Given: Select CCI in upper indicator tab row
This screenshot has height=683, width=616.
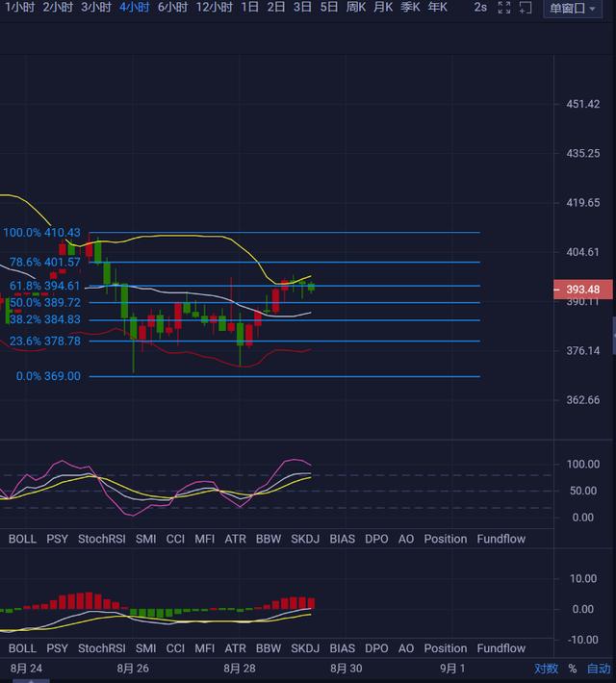Looking at the screenshot, I should [175, 539].
